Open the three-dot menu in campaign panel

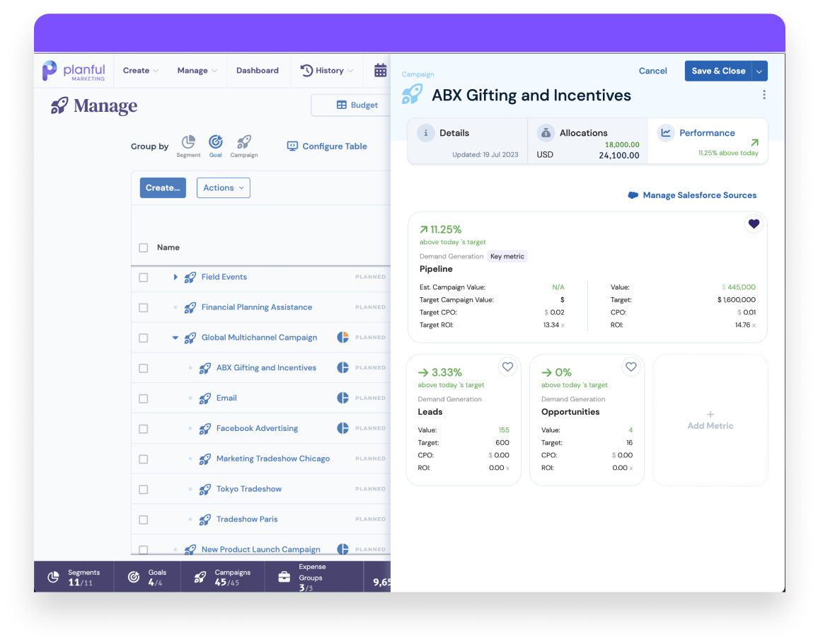click(764, 94)
